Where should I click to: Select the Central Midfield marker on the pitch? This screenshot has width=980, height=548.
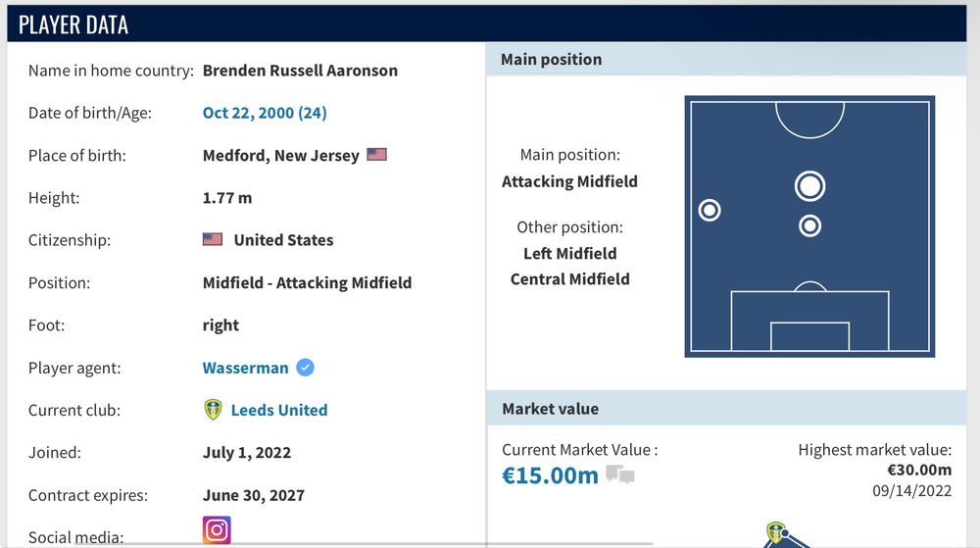click(x=809, y=226)
